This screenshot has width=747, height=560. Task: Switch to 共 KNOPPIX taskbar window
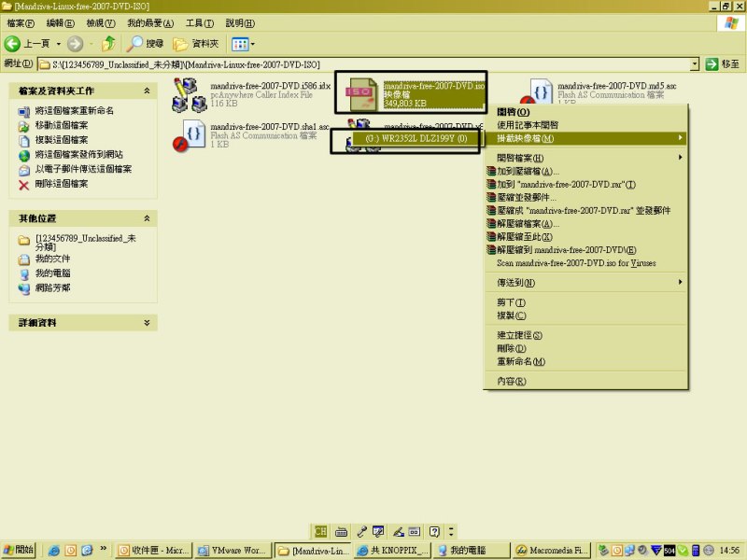(x=392, y=551)
